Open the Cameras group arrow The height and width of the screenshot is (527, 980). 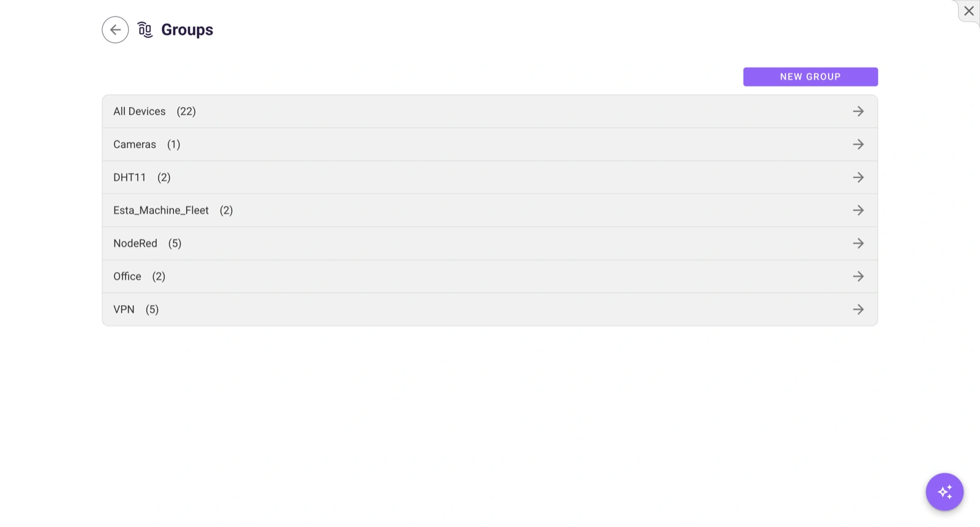coord(858,145)
